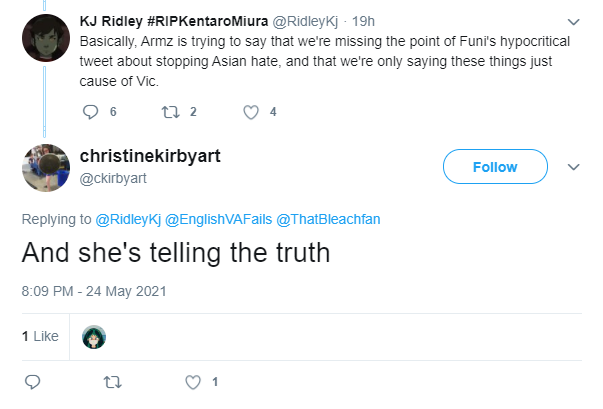Retweet KJ Ridley's tweet
The height and width of the screenshot is (409, 603).
(x=170, y=112)
